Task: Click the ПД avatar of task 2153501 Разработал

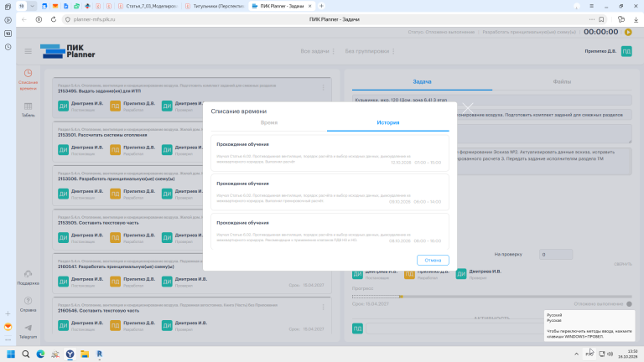Action: 115,150
